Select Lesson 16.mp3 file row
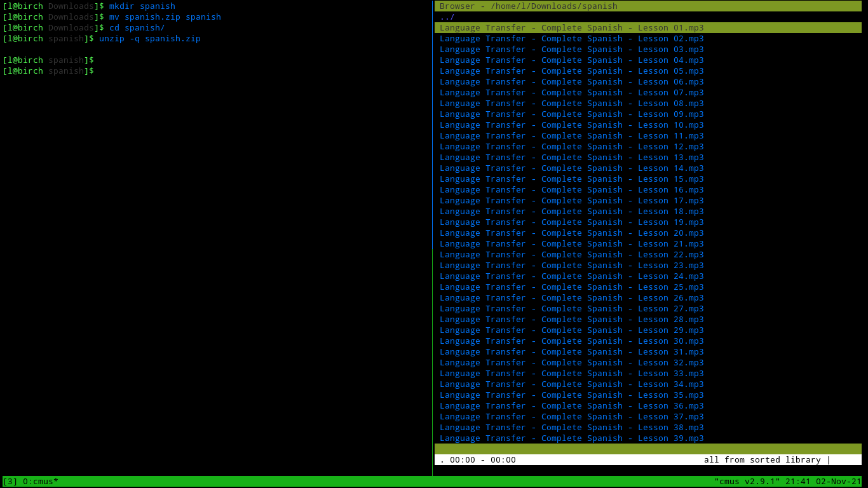This screenshot has width=868, height=488. pyautogui.click(x=648, y=189)
